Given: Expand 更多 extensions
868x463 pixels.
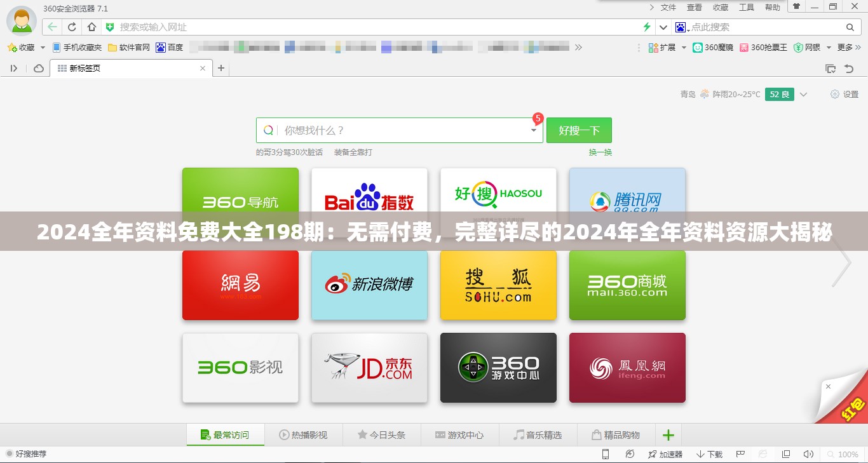Looking at the screenshot, I should [x=849, y=47].
